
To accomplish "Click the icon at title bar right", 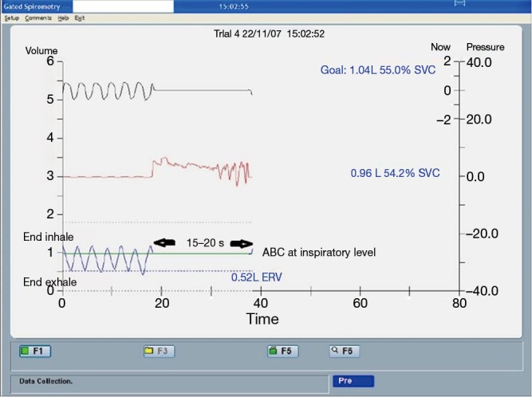I will pos(459,5).
